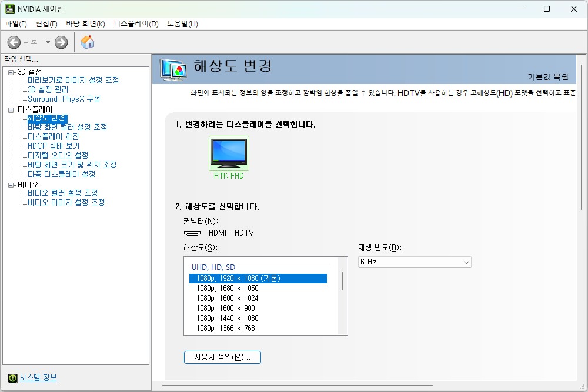Collapse the 디스플레이 tree node
The width and height of the screenshot is (588, 392).
[11, 110]
